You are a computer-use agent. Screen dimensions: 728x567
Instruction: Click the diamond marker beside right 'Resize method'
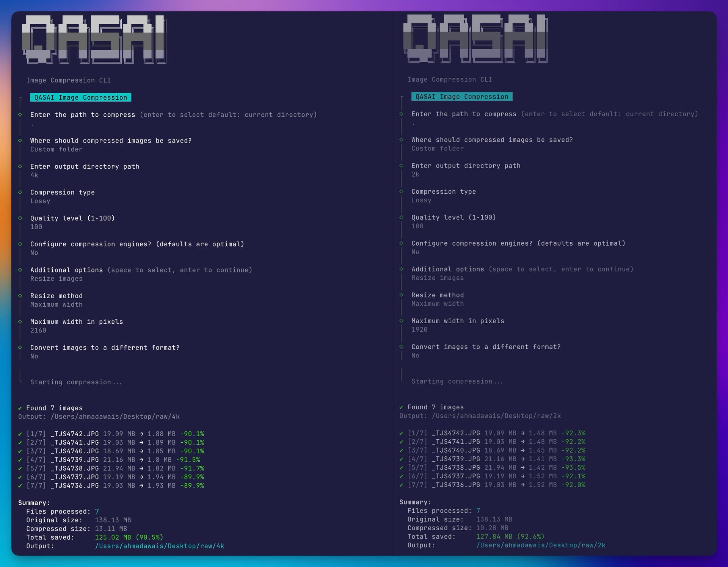tap(401, 295)
